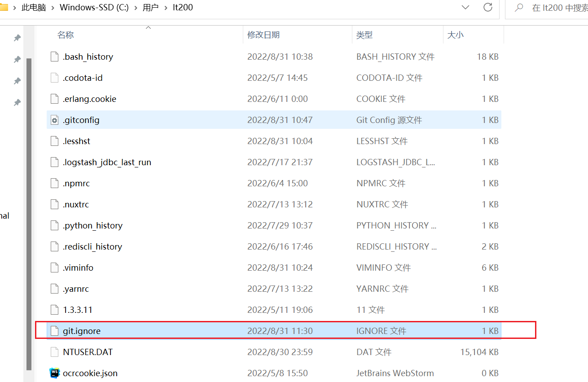Click the git.ignore file icon
The width and height of the screenshot is (588, 382).
click(x=54, y=331)
